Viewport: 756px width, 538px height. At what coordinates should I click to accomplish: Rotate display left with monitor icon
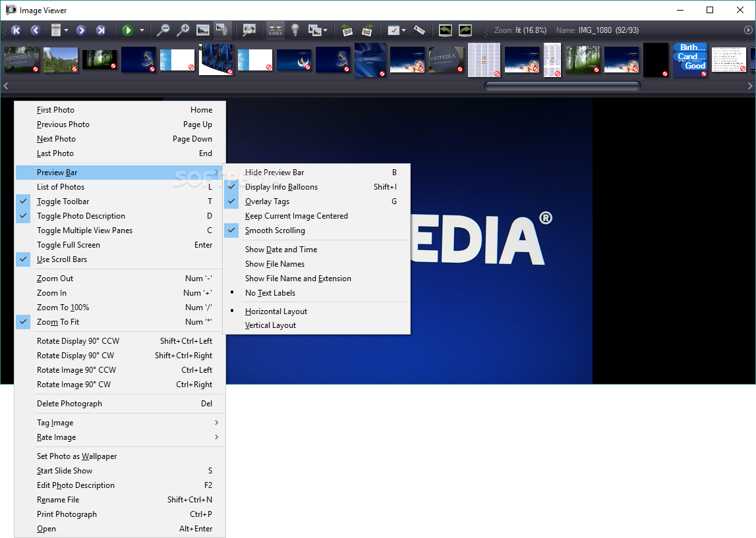pos(445,30)
